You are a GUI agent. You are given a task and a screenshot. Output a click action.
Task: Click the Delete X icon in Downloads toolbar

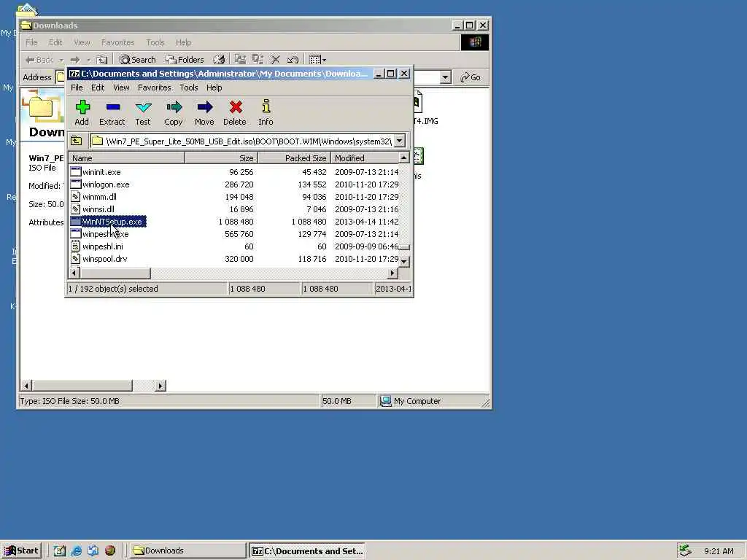point(275,60)
